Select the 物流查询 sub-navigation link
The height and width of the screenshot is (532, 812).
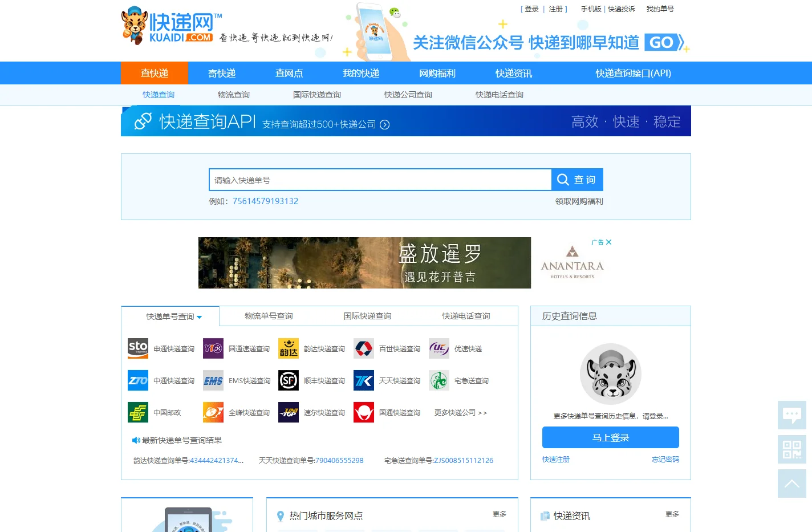[234, 95]
